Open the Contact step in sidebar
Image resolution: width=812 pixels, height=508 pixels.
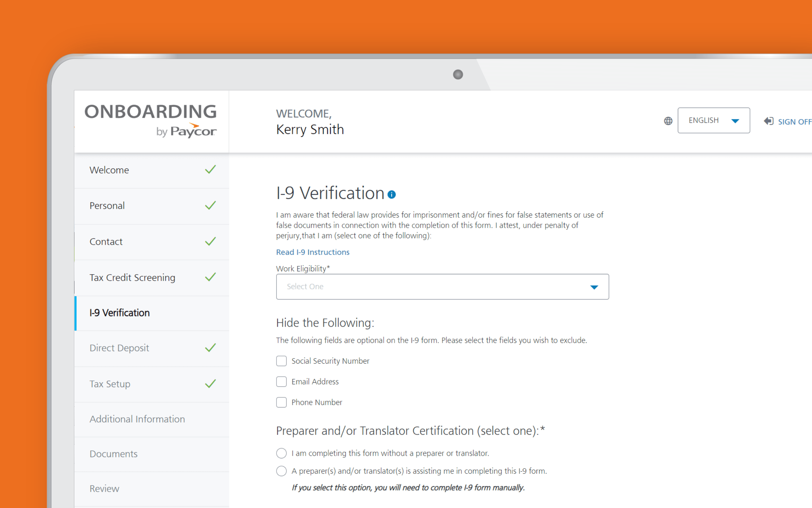pyautogui.click(x=152, y=242)
